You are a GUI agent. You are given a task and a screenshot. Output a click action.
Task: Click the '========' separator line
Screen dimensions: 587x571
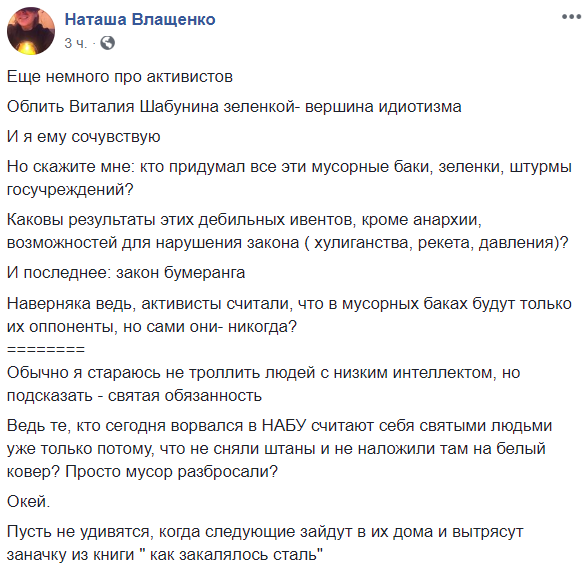46,350
